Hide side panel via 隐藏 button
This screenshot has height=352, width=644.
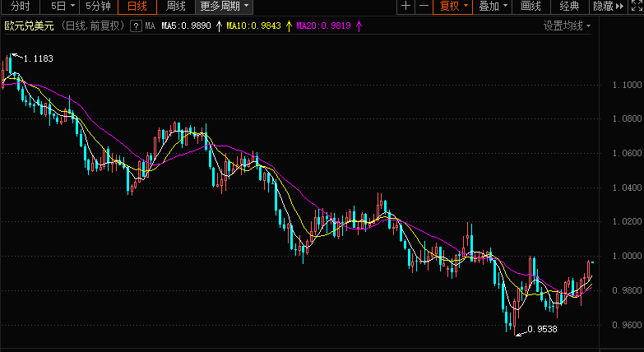[609, 6]
